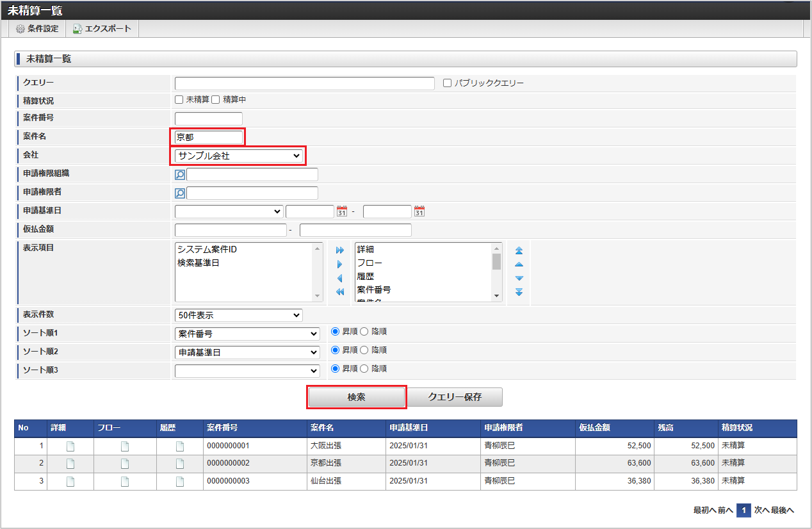This screenshot has height=529, width=812.
Task: Click エクスポート in the toolbar
Action: (102, 29)
